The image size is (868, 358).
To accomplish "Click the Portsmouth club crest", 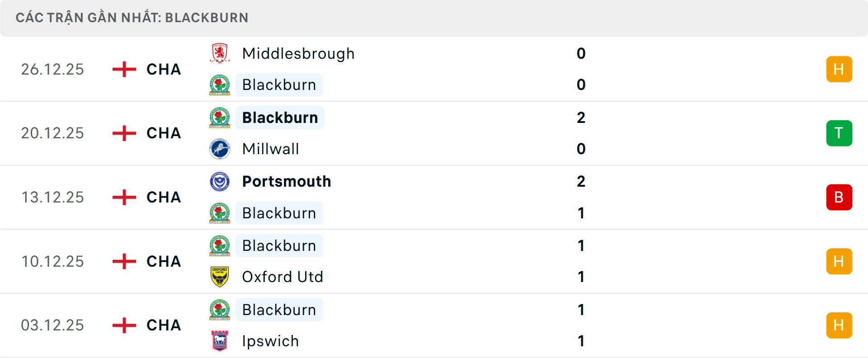I will click(x=220, y=181).
